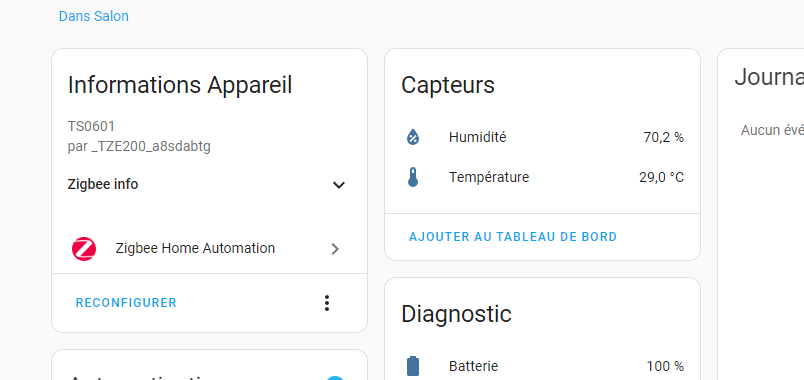Expand the Zigbee info section label
Image resolution: width=804 pixels, height=380 pixels.
(103, 184)
